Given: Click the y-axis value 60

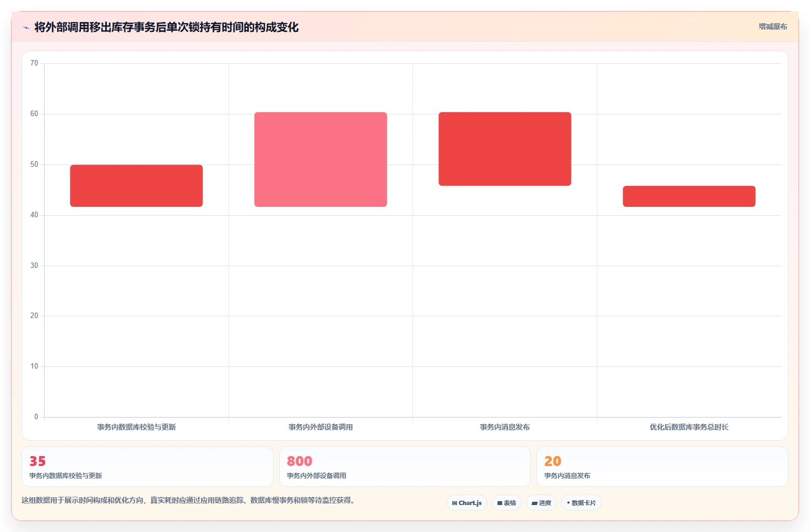Looking at the screenshot, I should coord(34,114).
